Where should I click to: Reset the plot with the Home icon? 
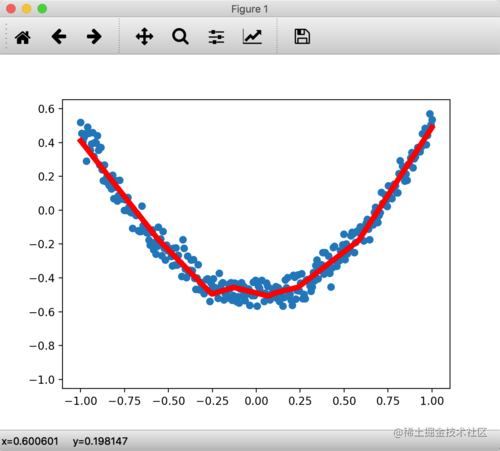(23, 37)
